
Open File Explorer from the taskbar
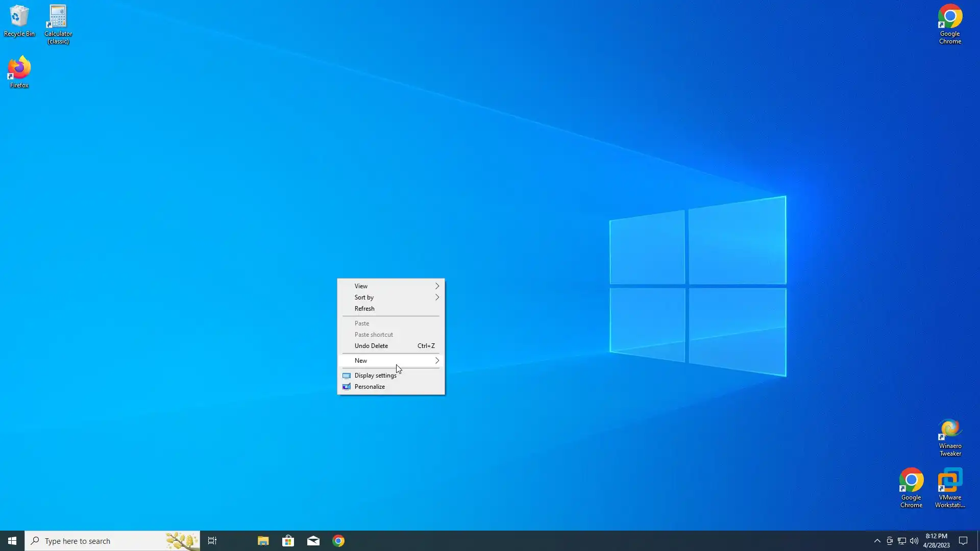[263, 541]
